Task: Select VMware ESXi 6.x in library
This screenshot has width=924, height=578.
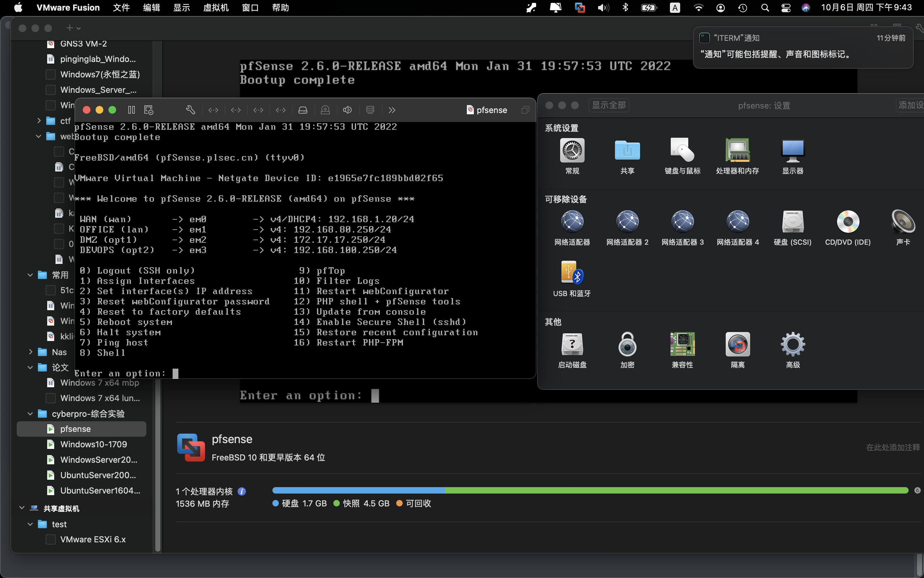Action: [x=81, y=539]
